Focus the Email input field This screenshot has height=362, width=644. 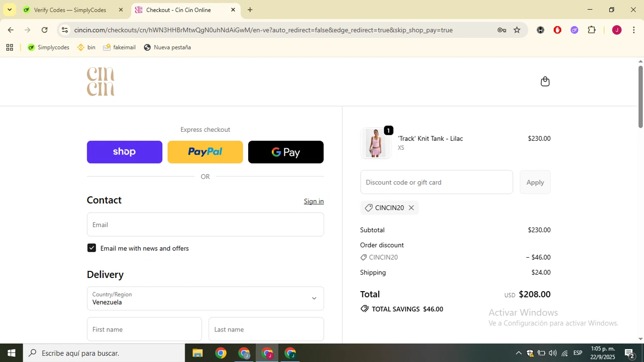[x=205, y=225]
